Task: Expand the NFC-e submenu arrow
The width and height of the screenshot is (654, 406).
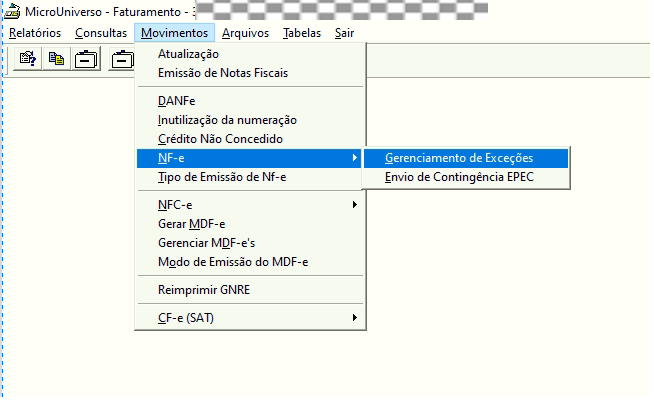Action: pos(355,204)
